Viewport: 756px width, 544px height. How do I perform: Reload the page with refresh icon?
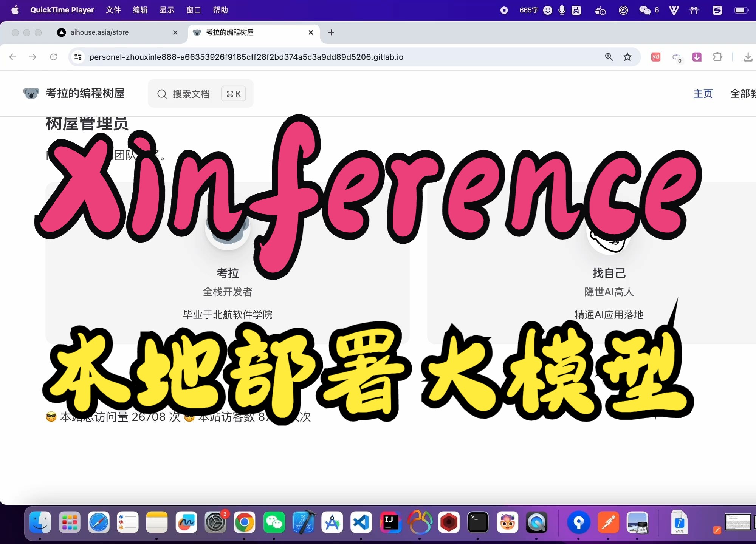pyautogui.click(x=53, y=57)
